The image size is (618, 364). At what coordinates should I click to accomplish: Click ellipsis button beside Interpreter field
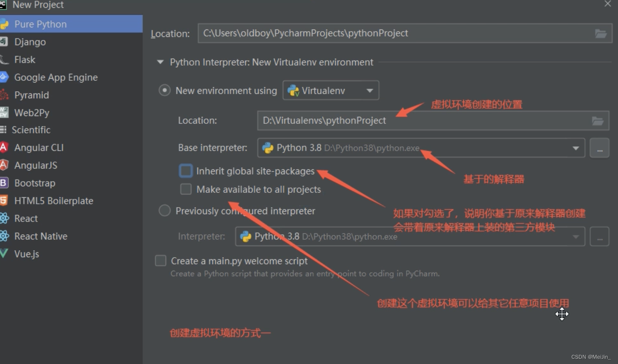pos(599,237)
